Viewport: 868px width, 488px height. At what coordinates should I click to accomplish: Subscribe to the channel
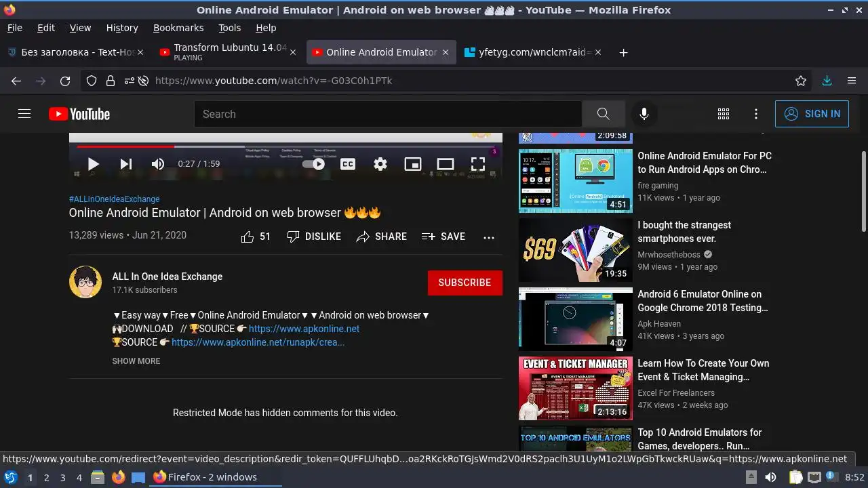(x=465, y=283)
